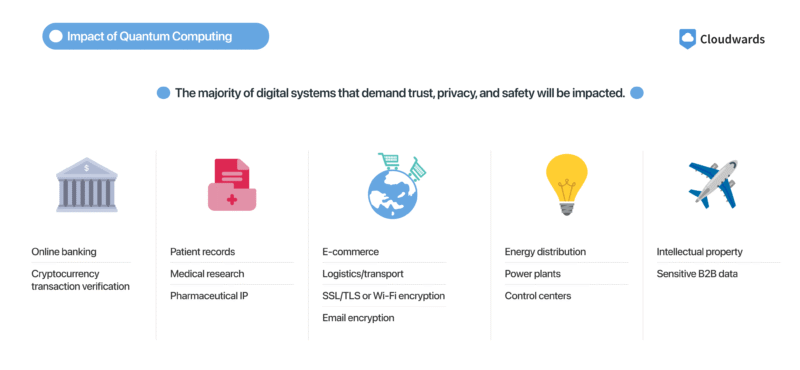This screenshot has height=370, width=800.
Task: Select the globe with shopping carts icon
Action: (x=396, y=186)
